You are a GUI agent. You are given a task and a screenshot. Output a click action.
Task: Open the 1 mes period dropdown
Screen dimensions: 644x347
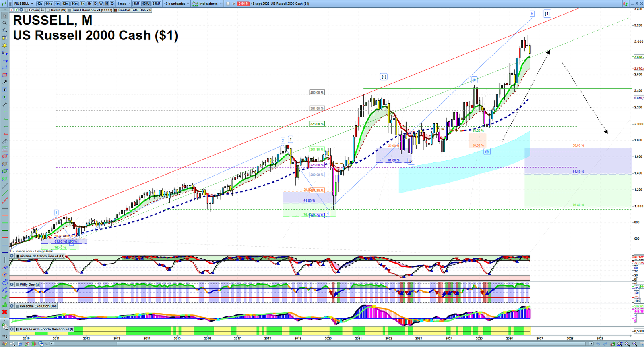tap(124, 4)
